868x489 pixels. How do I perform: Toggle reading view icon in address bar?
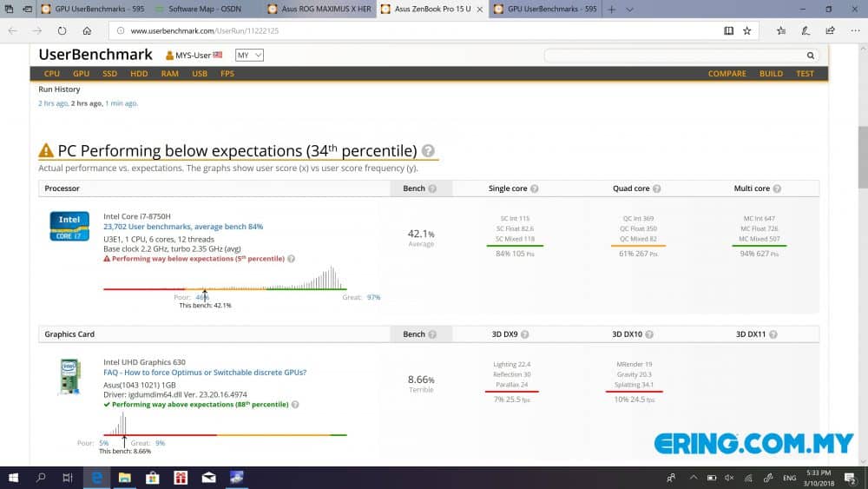pos(728,31)
